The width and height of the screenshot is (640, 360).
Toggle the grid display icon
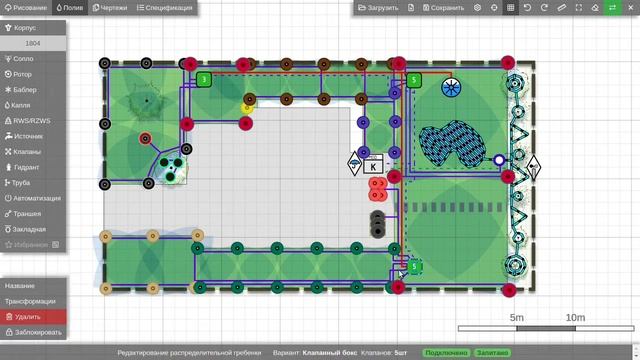coord(511,8)
